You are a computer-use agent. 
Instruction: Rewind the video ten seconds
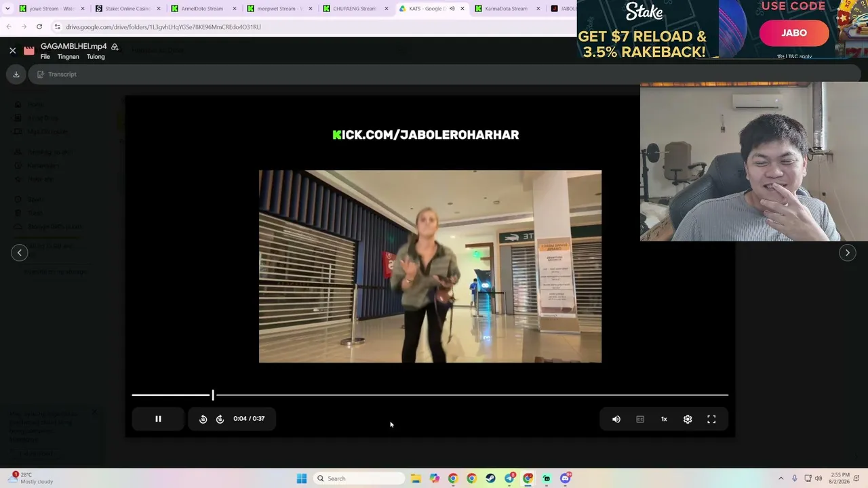tap(203, 419)
